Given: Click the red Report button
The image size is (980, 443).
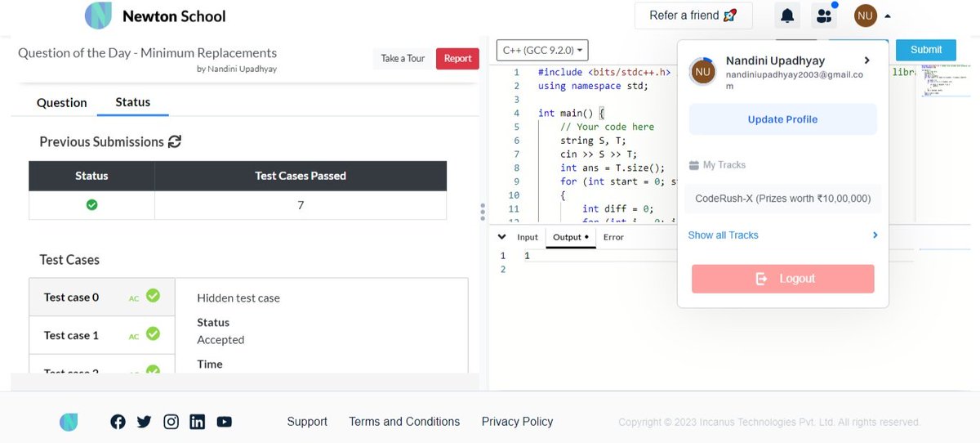Looking at the screenshot, I should coord(457,59).
